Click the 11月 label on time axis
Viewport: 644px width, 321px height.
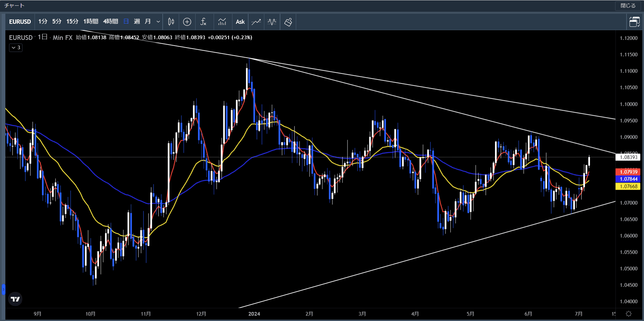click(x=146, y=314)
